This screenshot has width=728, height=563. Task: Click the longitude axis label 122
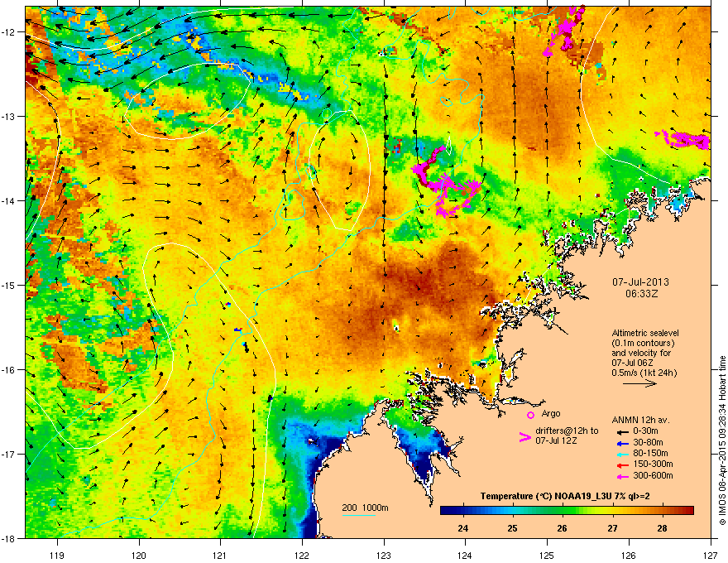302,555
